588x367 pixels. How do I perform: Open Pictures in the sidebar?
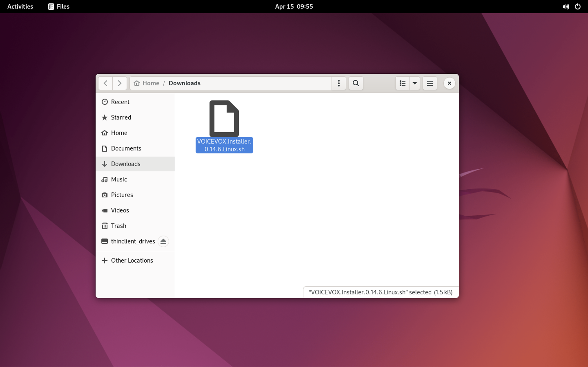click(x=122, y=195)
